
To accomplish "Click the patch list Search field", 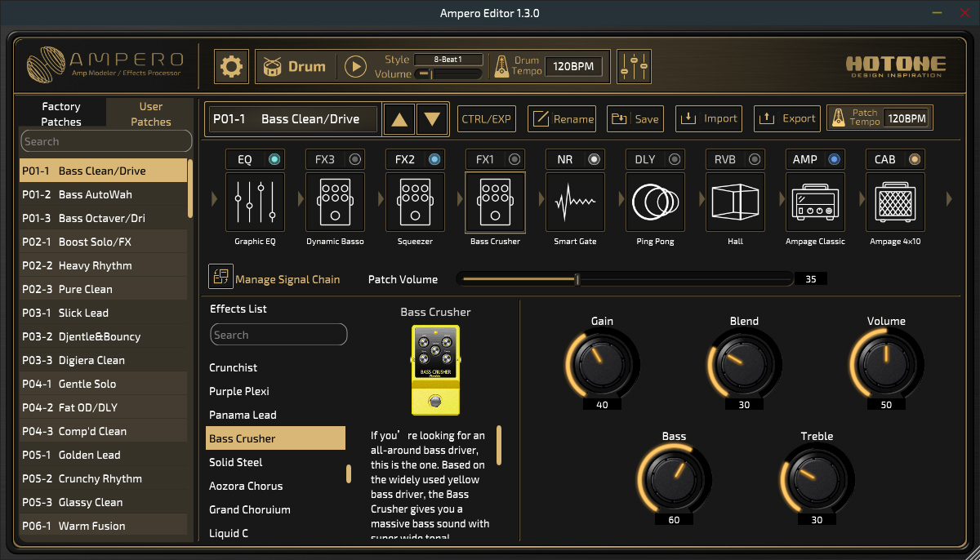I will point(106,141).
